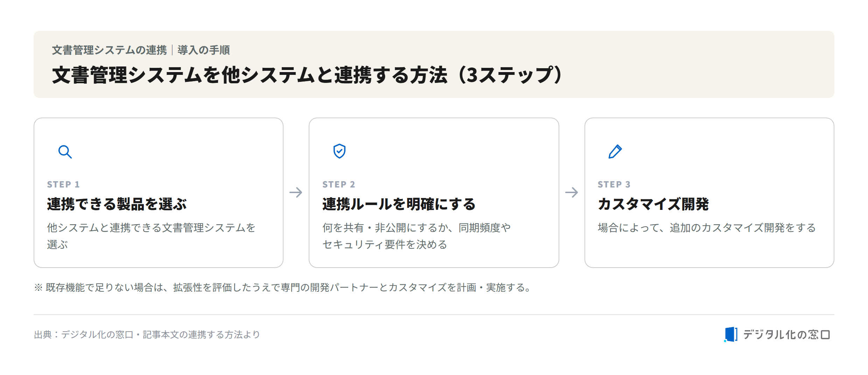
Task: Click the source citation 出典：デジタル化の窓口
Action: pyautogui.click(x=147, y=335)
